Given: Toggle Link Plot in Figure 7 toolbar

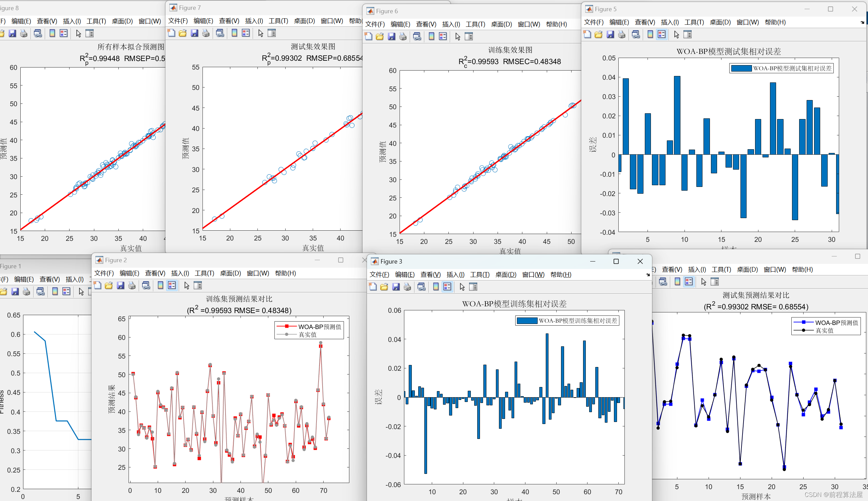Looking at the screenshot, I should [220, 33].
